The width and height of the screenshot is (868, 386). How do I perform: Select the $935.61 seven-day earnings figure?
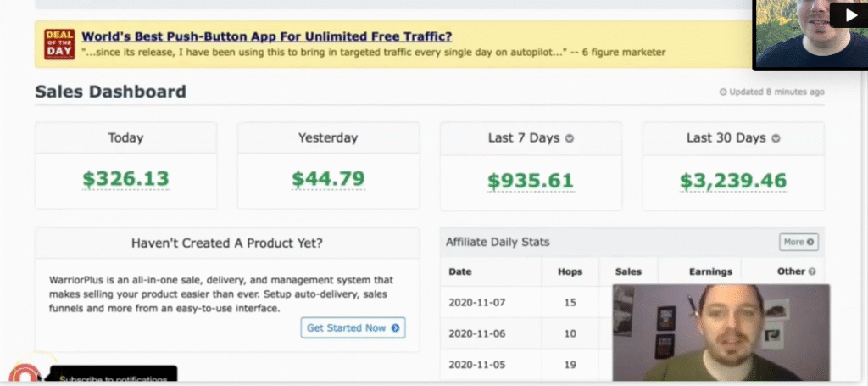[531, 180]
